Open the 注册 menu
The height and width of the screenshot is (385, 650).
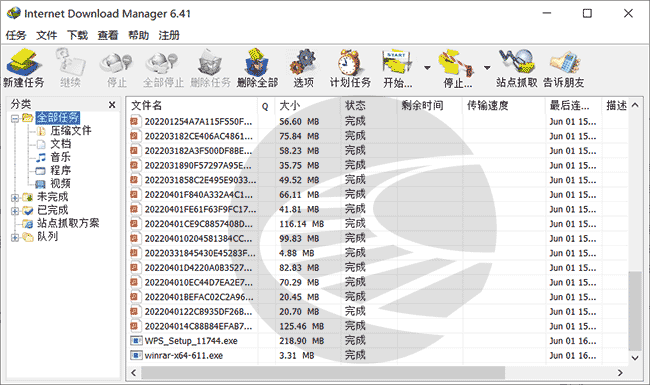[x=169, y=35]
